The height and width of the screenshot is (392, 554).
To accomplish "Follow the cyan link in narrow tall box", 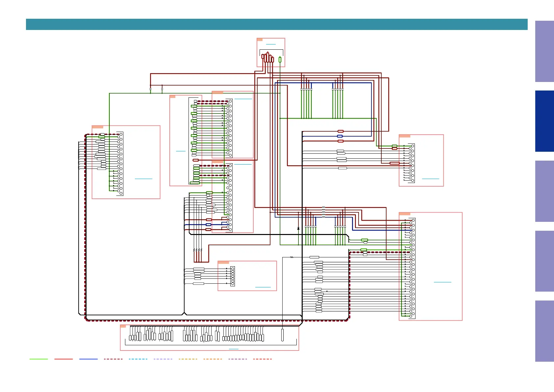I will tap(181, 151).
